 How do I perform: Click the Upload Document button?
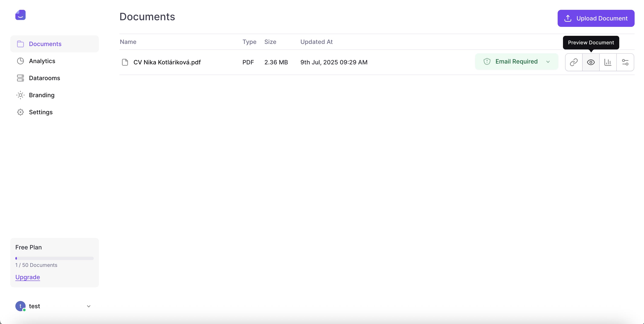(x=596, y=18)
